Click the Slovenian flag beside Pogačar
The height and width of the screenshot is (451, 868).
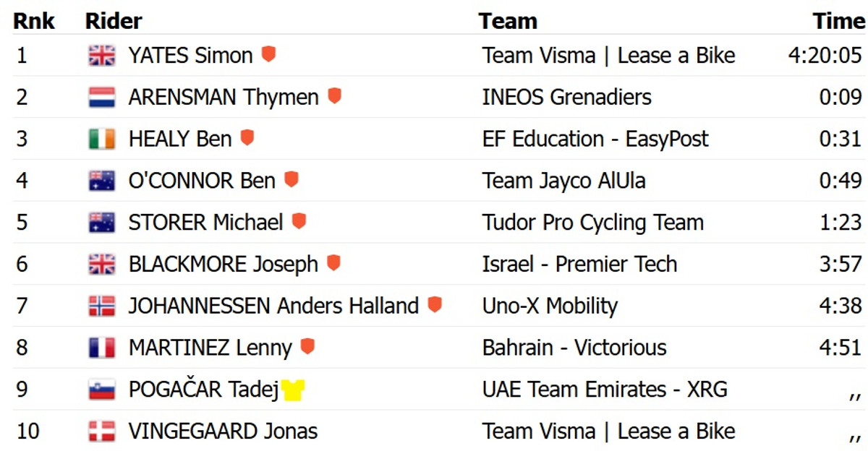pyautogui.click(x=102, y=390)
